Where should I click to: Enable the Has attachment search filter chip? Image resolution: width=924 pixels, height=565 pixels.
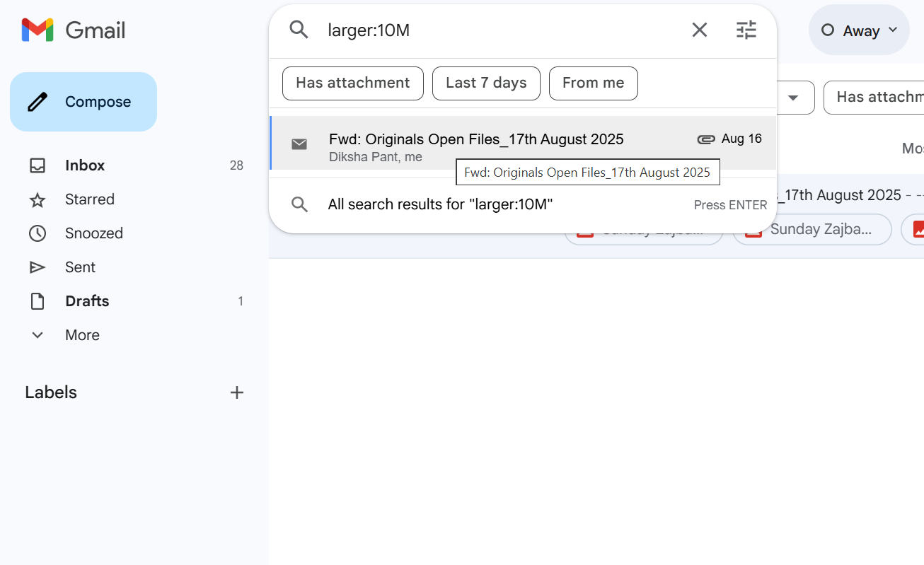[352, 83]
